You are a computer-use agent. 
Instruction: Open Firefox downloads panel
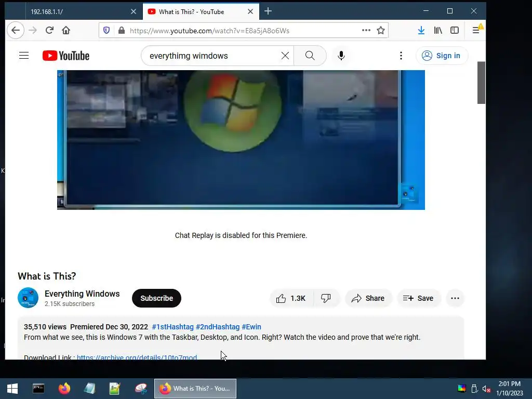coord(421,31)
